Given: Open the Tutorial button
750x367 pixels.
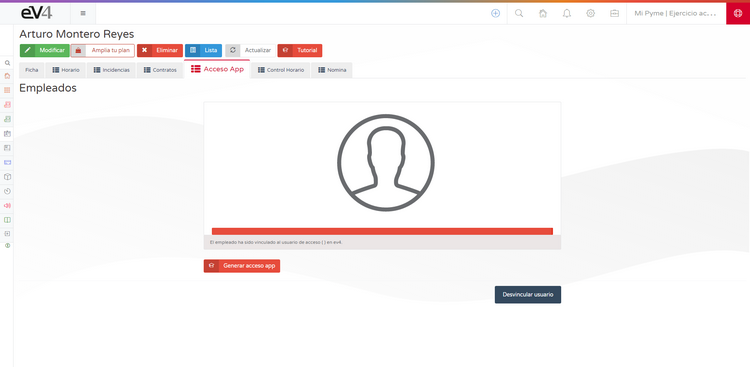Looking at the screenshot, I should point(300,50).
